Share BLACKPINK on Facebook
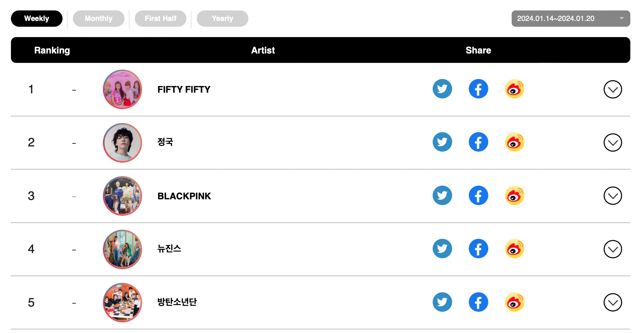The image size is (644, 333). click(478, 196)
